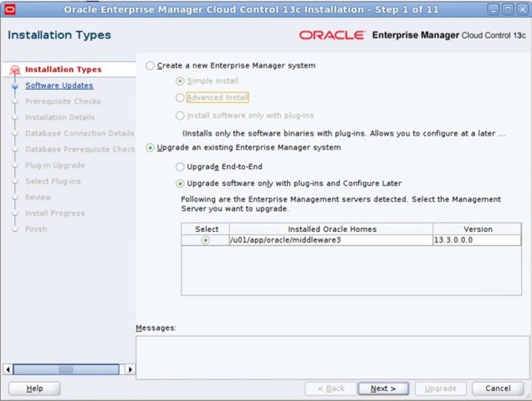Click the Cancel button
Screen dimensions: 532x401
[x=498, y=388]
